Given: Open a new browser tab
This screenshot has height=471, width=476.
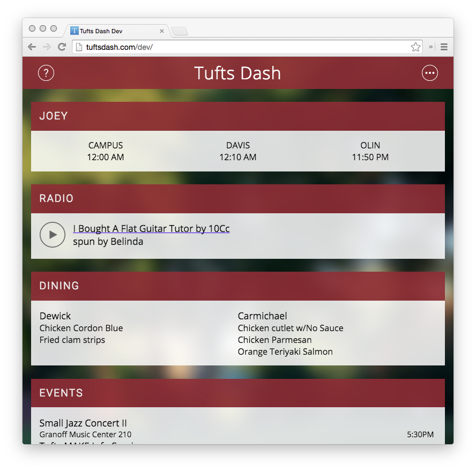Looking at the screenshot, I should coord(180,31).
